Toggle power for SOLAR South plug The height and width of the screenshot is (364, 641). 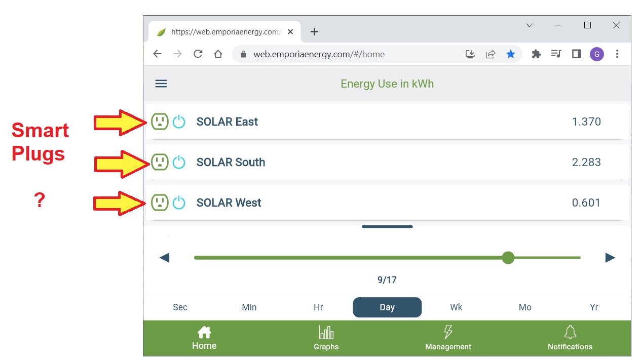click(179, 162)
